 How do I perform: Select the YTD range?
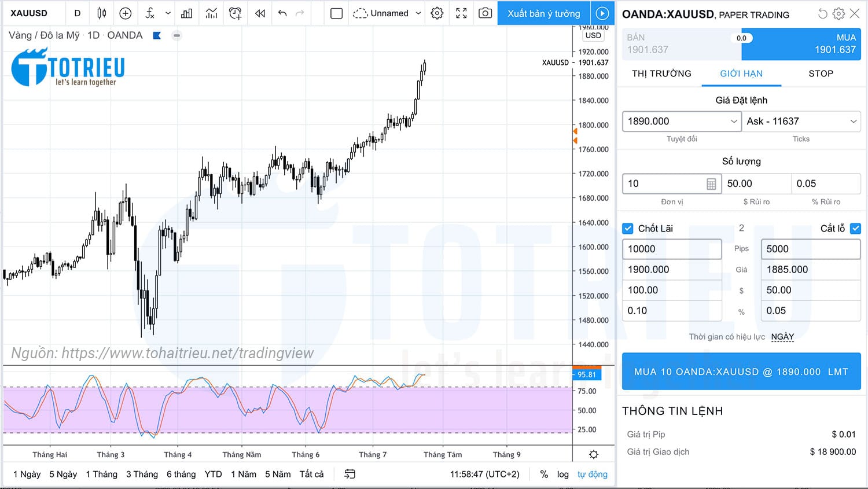click(214, 474)
